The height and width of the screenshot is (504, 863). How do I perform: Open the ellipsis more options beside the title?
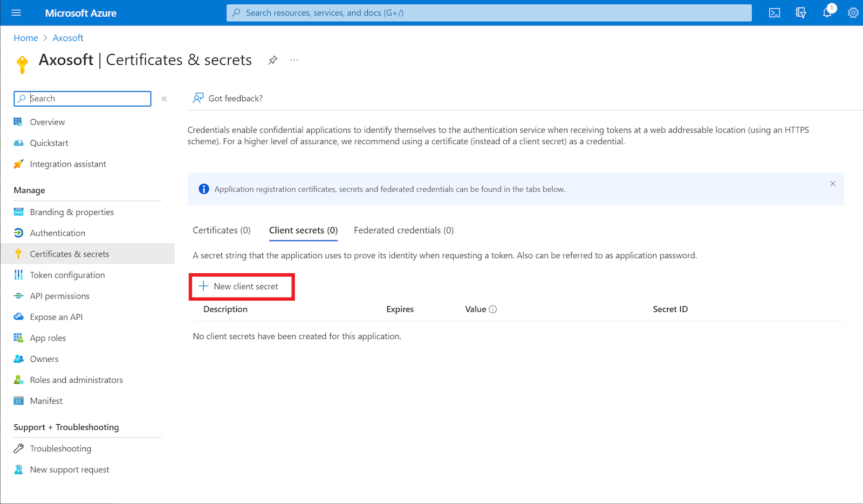[294, 60]
